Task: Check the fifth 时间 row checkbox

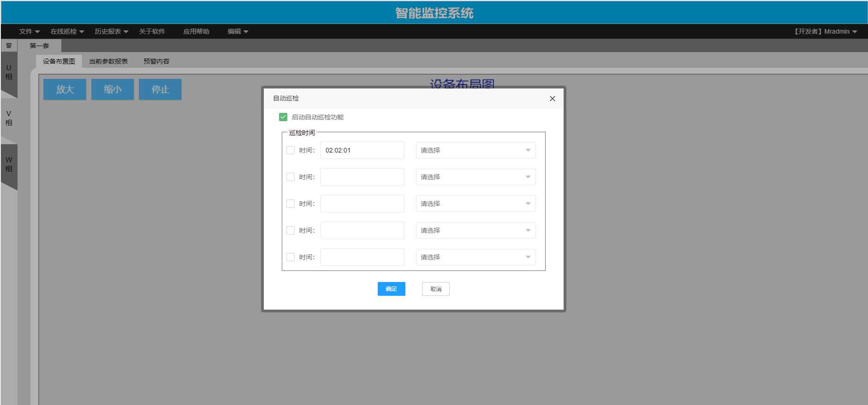Action: (291, 257)
